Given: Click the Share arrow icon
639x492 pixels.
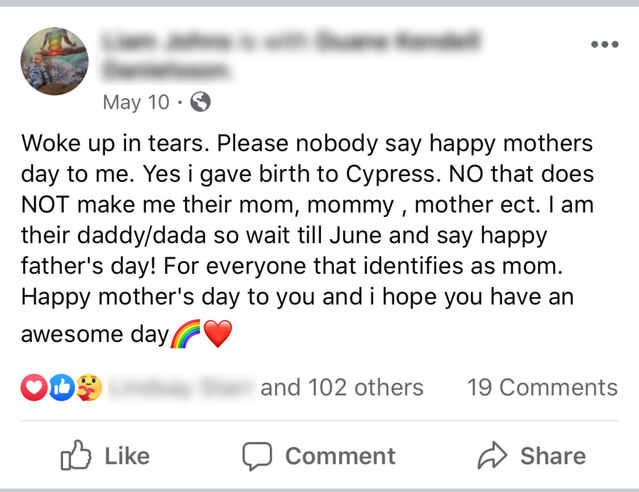Looking at the screenshot, I should (x=492, y=457).
